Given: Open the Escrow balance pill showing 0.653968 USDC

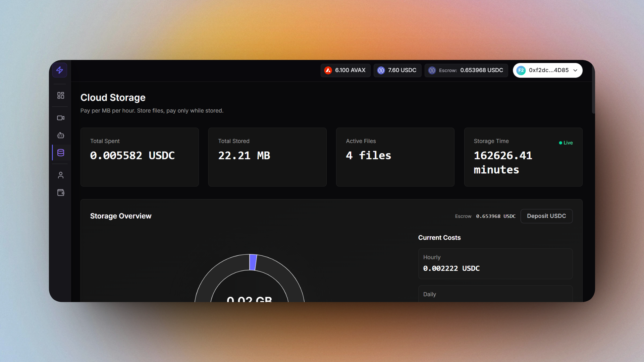Looking at the screenshot, I should pos(466,70).
